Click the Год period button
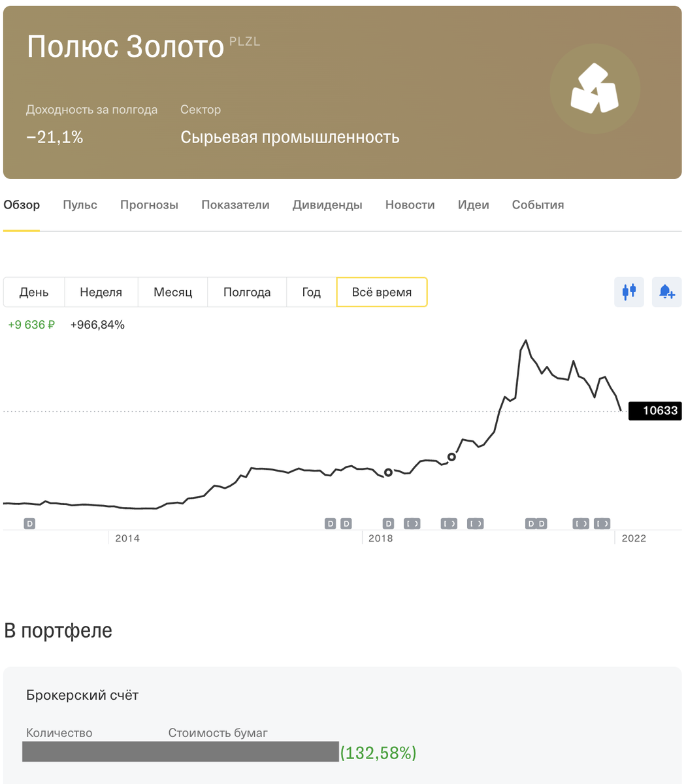Screen dimensions: 686x784 tap(311, 292)
